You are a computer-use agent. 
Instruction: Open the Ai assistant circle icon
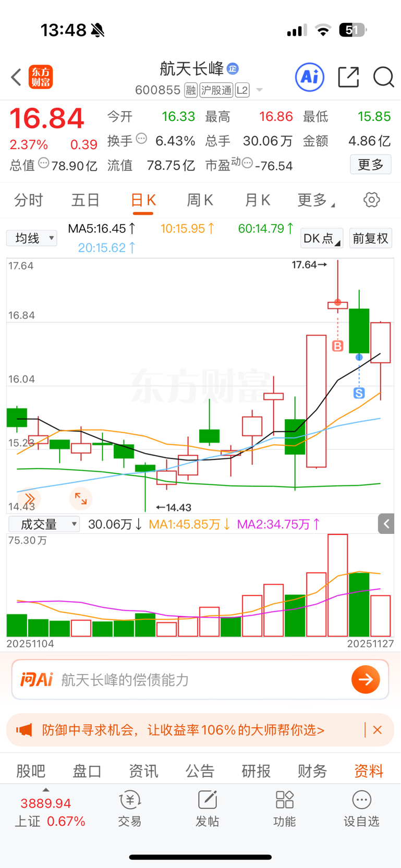click(x=310, y=77)
